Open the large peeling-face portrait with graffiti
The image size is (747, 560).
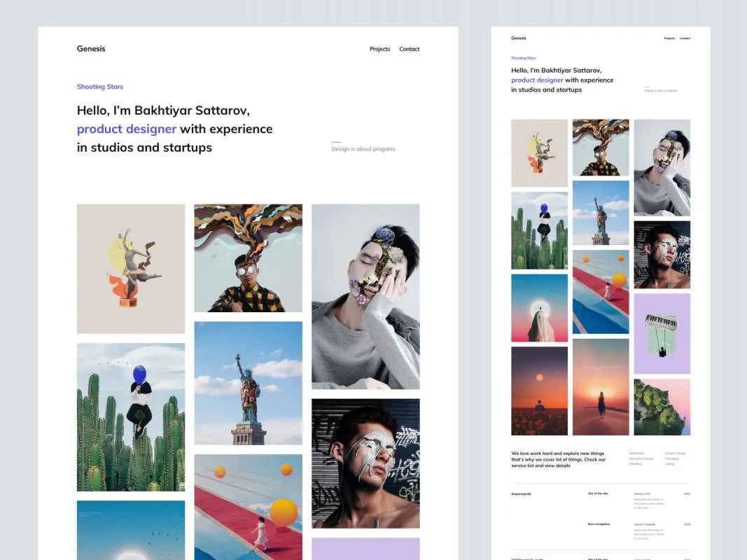click(x=365, y=463)
